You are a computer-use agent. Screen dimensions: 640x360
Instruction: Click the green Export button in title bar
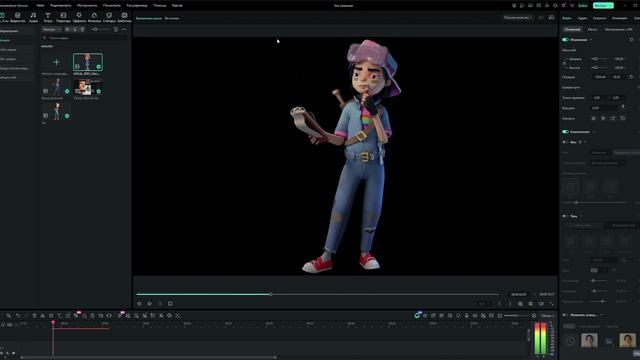[603, 5]
